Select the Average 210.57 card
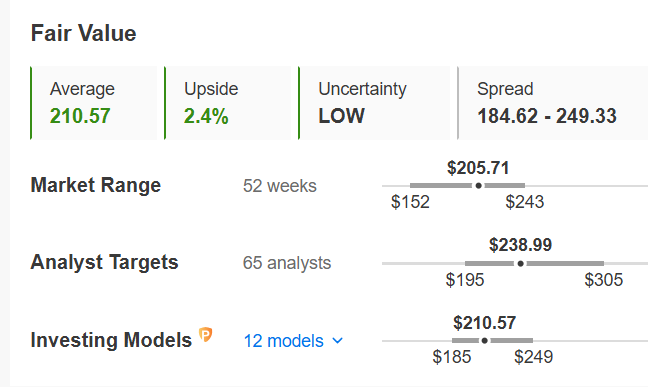This screenshot has width=648, height=387. tap(94, 103)
